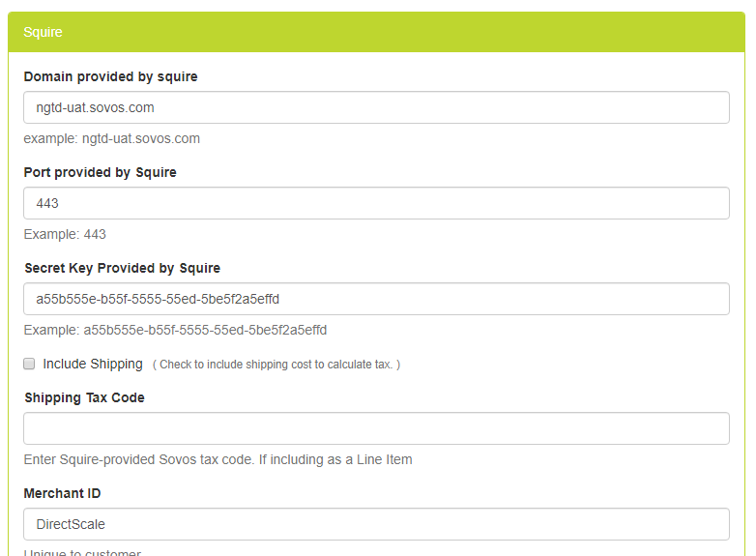Click the 'Example: 443' hint text
Screen dimensions: 756x556
click(x=65, y=234)
